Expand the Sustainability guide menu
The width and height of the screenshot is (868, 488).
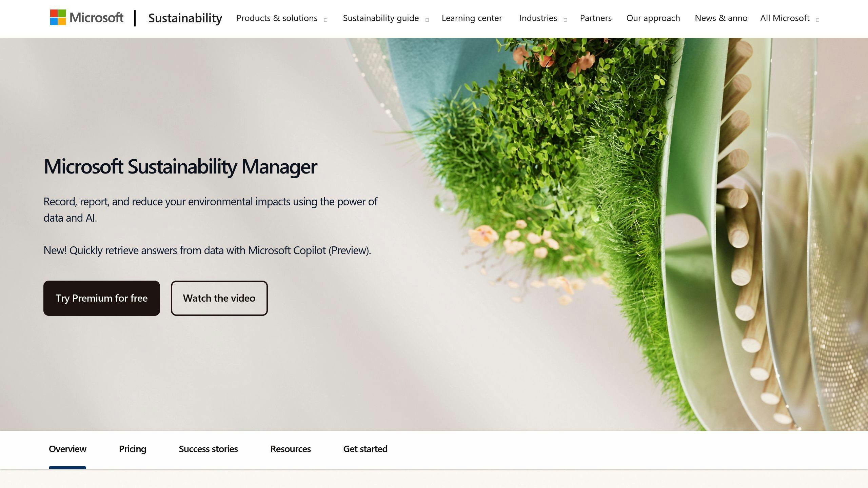point(386,18)
